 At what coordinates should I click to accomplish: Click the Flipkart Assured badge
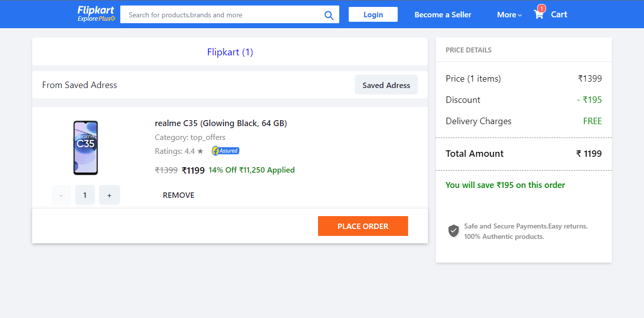tap(226, 151)
